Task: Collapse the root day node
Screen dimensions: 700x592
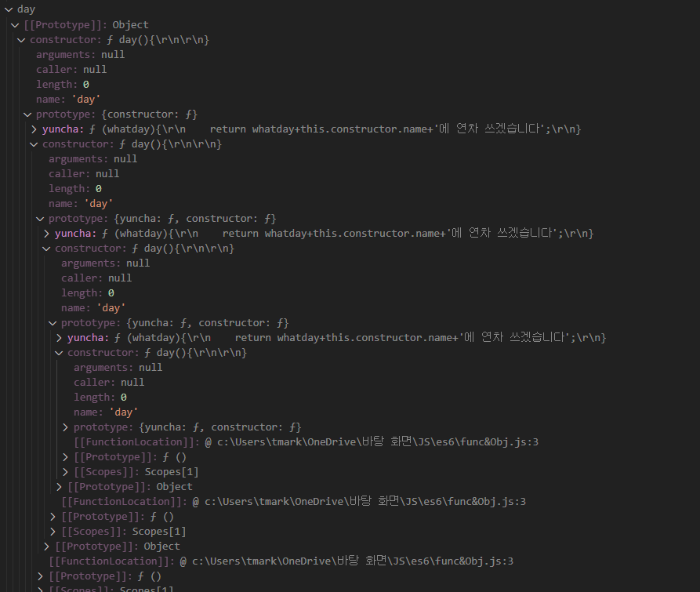Action: (x=9, y=9)
